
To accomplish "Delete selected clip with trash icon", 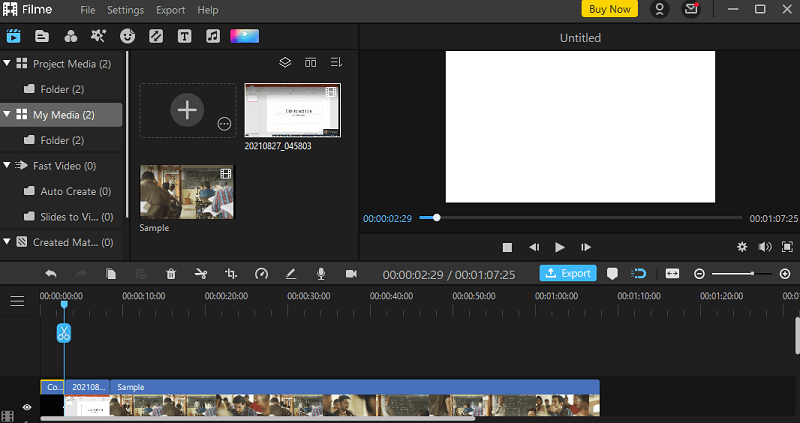I will [x=171, y=274].
